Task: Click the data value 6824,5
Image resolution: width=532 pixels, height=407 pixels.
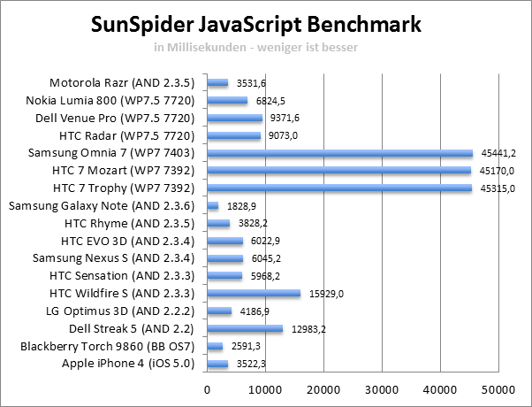Action: (x=270, y=101)
